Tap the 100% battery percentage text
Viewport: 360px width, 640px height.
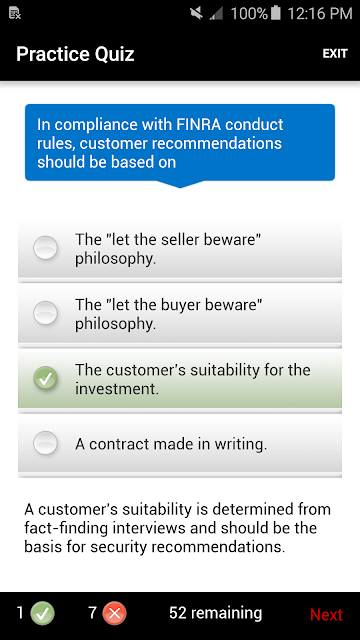coord(249,13)
